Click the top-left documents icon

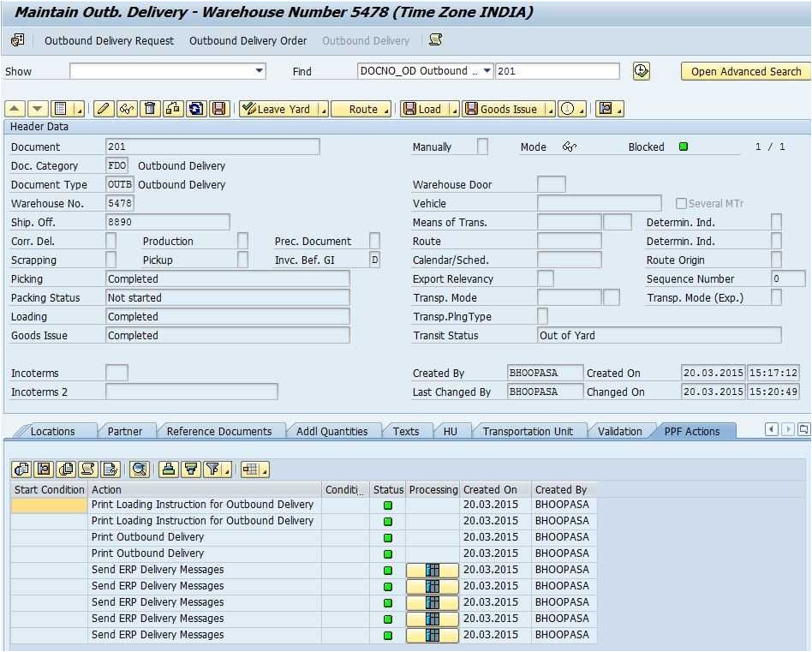pyautogui.click(x=18, y=40)
